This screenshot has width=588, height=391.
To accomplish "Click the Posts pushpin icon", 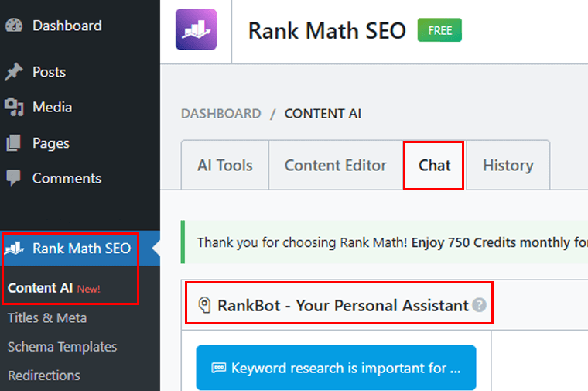I will tap(14, 72).
